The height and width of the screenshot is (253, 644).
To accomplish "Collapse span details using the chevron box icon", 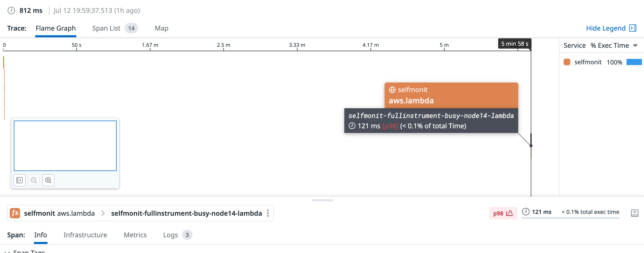I will pyautogui.click(x=635, y=213).
